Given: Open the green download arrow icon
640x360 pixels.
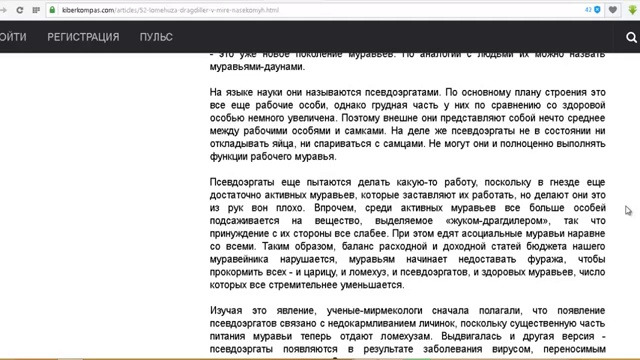Looking at the screenshot, I should coord(632,10).
